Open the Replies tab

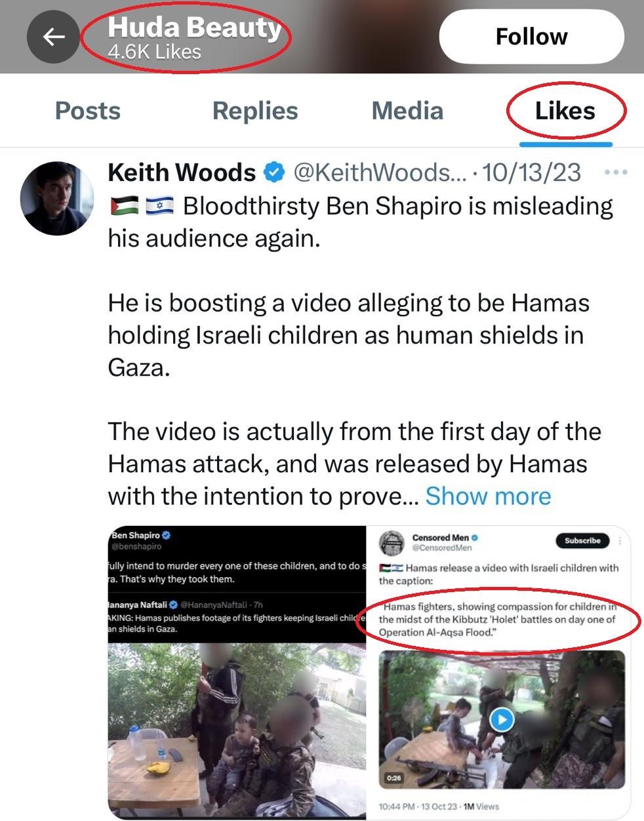click(x=255, y=111)
